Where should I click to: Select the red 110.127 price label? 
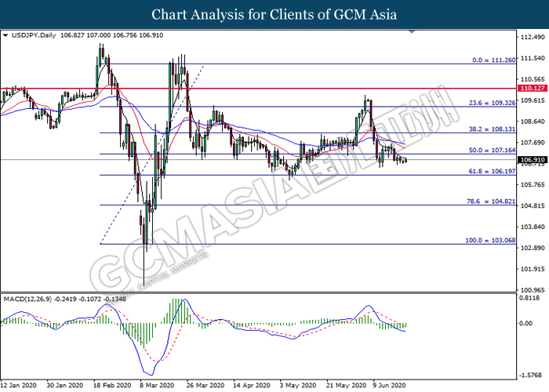click(x=533, y=88)
